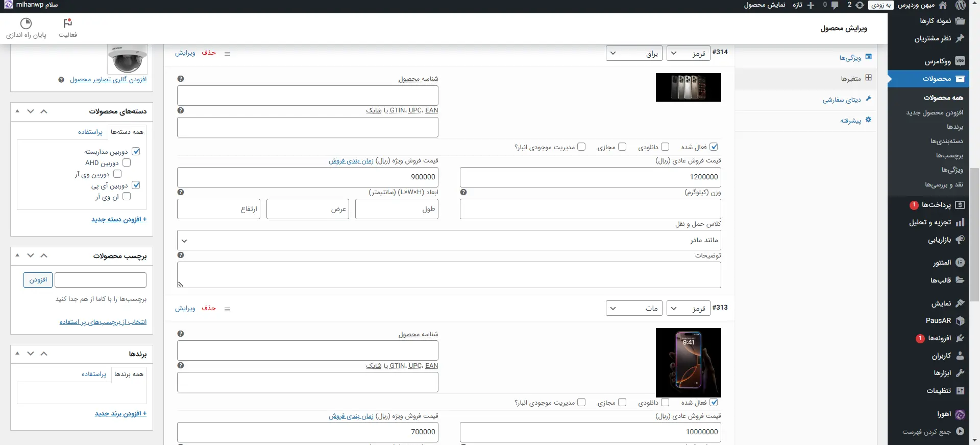The width and height of the screenshot is (980, 445).
Task: Open براق finish dropdown for variation #314
Action: coord(634,53)
